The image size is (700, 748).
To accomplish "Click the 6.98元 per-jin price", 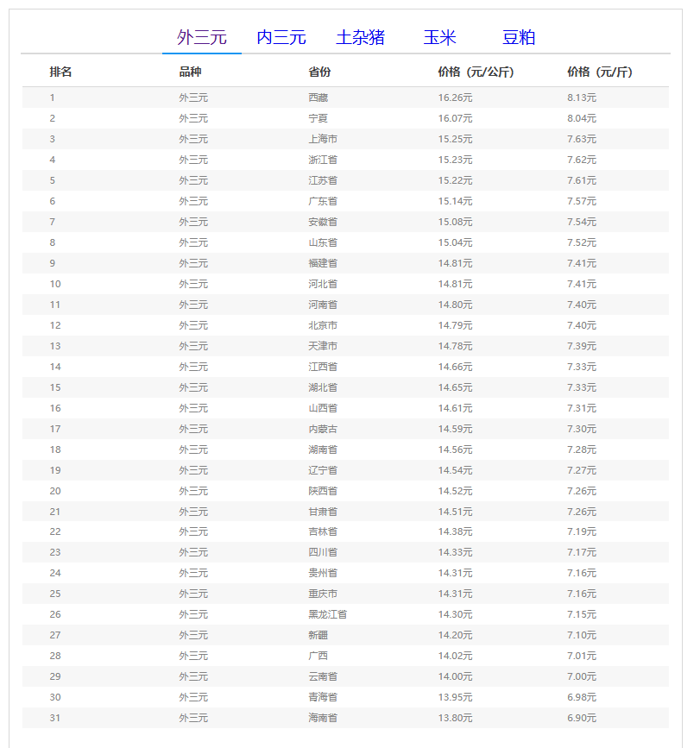I will click(x=582, y=697).
